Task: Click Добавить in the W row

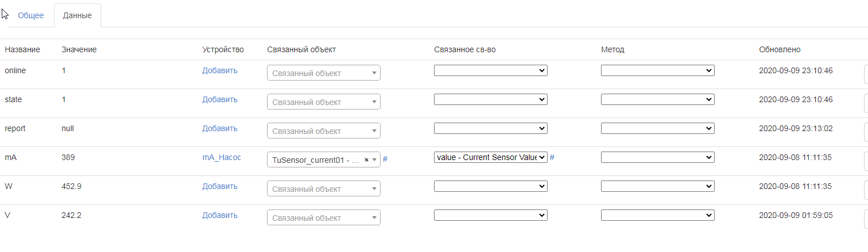Action: tap(220, 186)
